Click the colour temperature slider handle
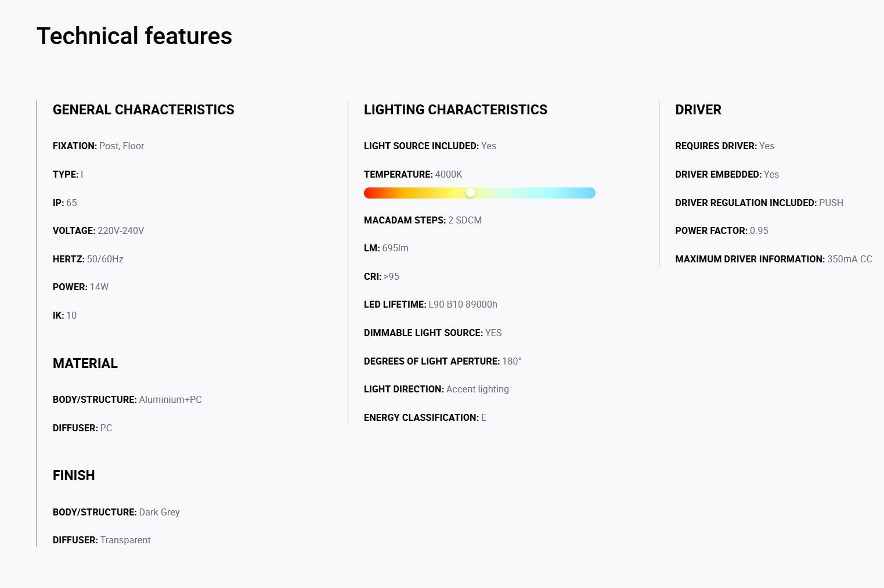Viewport: 884px width, 588px height. 470,193
